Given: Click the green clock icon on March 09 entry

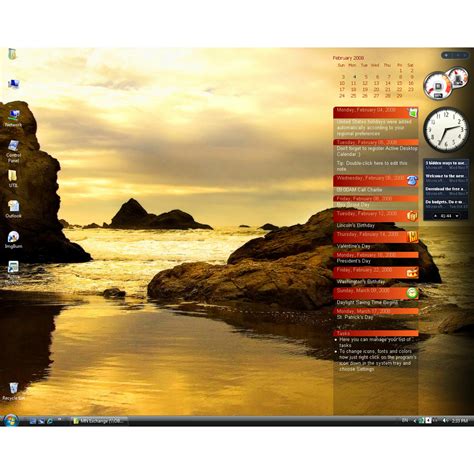Looking at the screenshot, I should click(x=413, y=293).
